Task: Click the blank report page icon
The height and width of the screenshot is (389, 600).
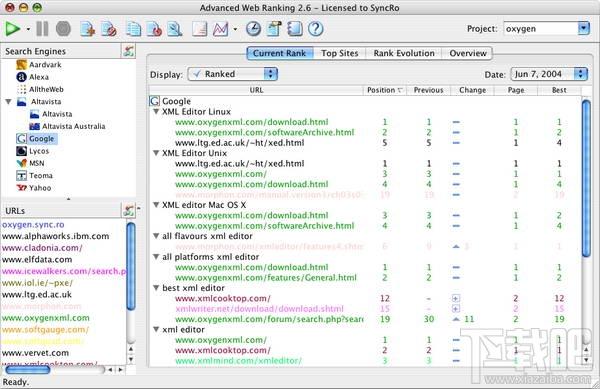Action: tap(200, 29)
